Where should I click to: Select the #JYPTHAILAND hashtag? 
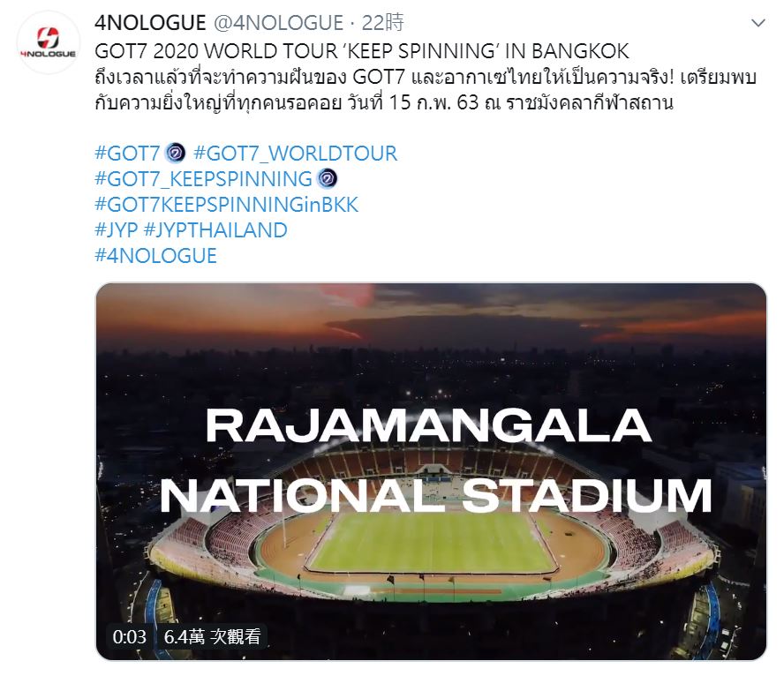[215, 229]
